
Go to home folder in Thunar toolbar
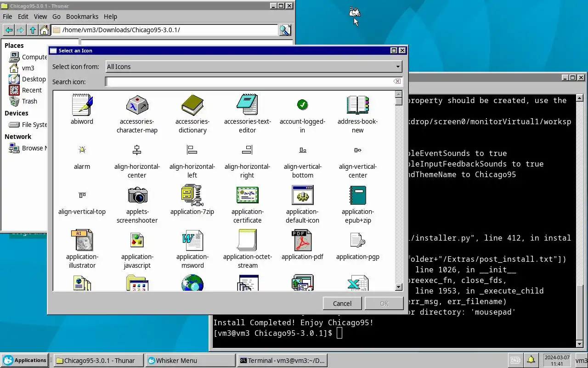(44, 30)
